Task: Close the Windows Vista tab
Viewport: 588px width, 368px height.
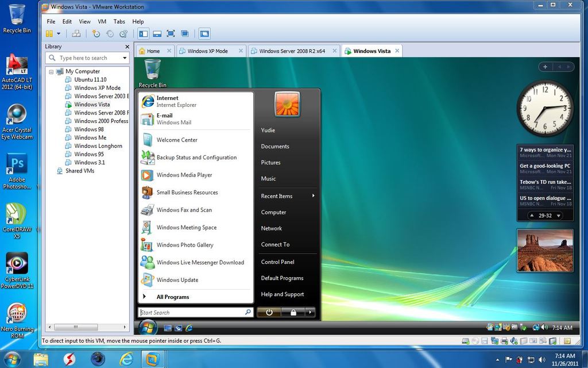Action: click(397, 51)
